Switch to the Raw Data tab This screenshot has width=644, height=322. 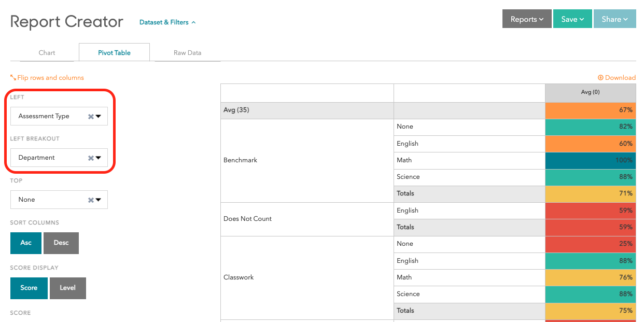point(187,53)
